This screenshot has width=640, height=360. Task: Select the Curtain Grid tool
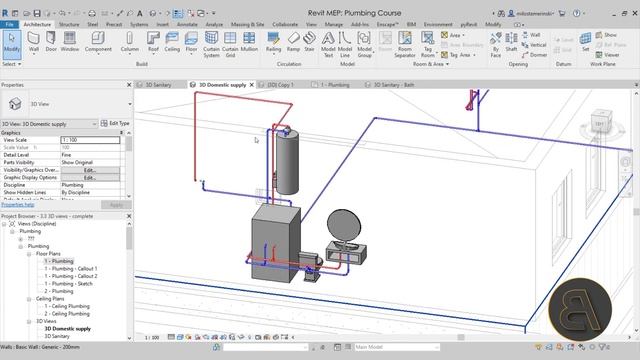click(x=230, y=44)
